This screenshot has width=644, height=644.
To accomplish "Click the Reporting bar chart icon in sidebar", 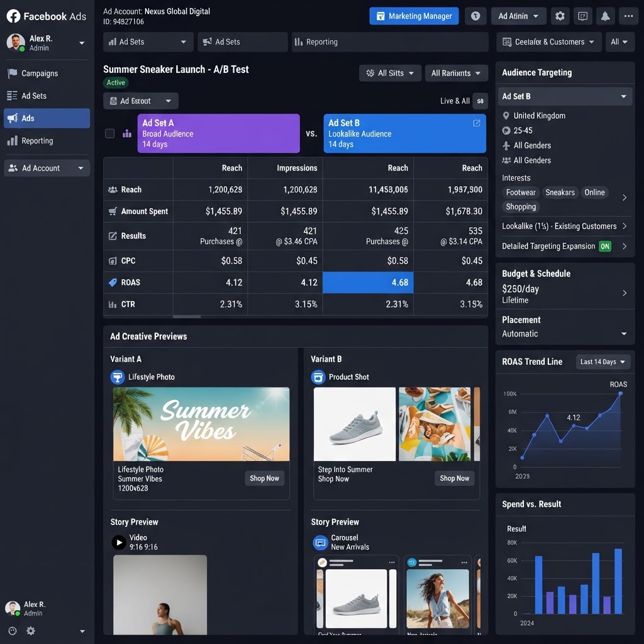I will [13, 141].
